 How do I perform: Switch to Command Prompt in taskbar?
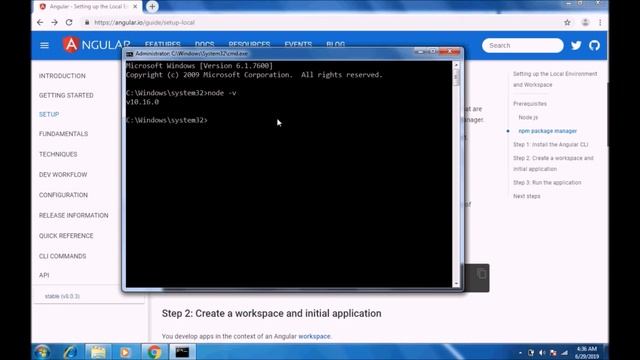[x=182, y=352]
